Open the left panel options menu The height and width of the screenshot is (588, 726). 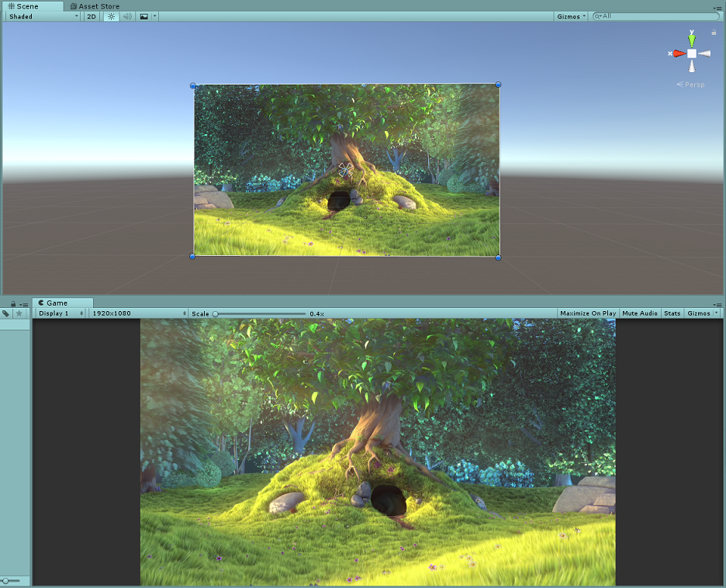click(24, 305)
